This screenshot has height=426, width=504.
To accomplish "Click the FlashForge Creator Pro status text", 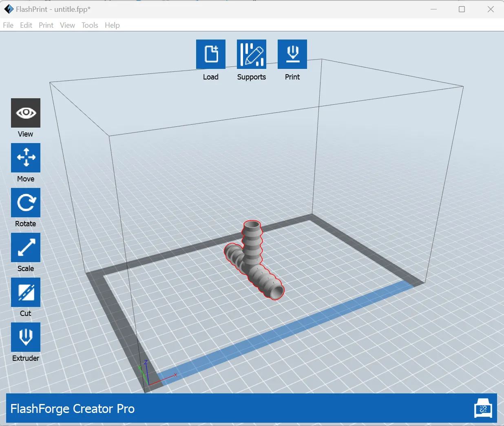I will coord(73,408).
